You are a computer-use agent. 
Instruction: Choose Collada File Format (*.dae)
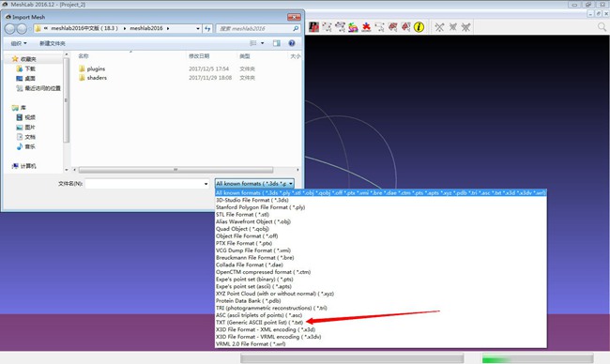point(381,265)
